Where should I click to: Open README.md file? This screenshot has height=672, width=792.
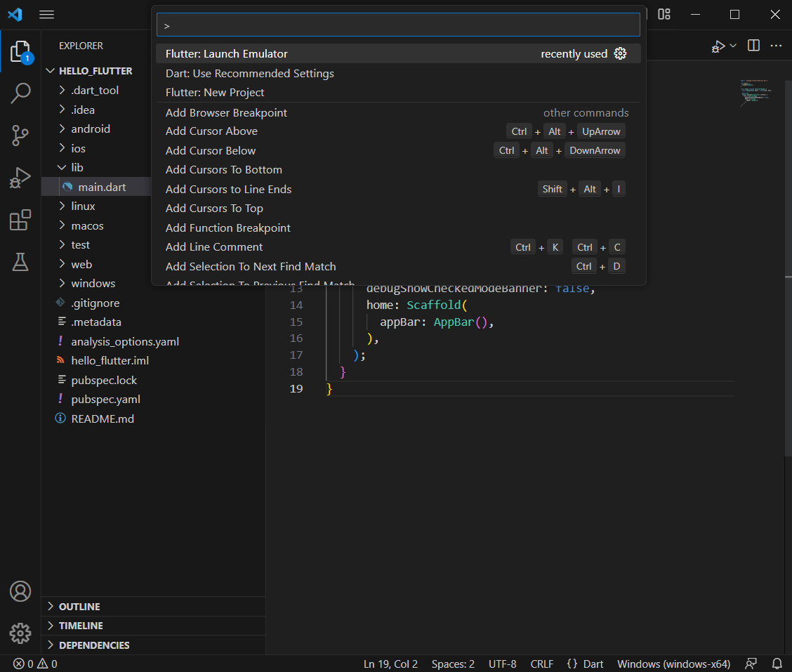point(153,419)
